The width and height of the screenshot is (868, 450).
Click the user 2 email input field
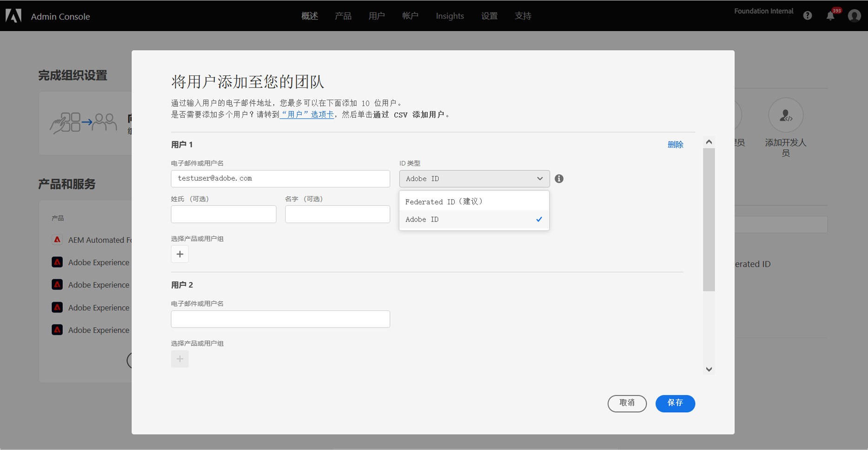(x=280, y=319)
